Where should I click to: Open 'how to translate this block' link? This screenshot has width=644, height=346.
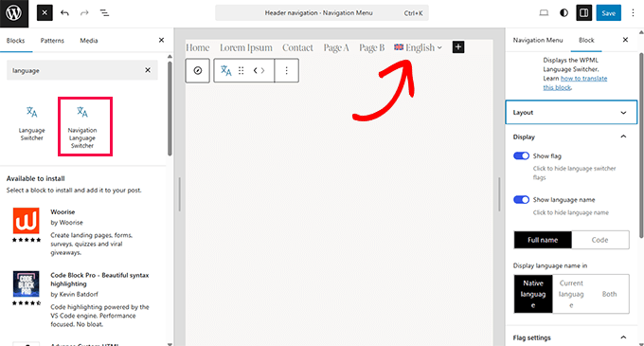click(x=575, y=82)
